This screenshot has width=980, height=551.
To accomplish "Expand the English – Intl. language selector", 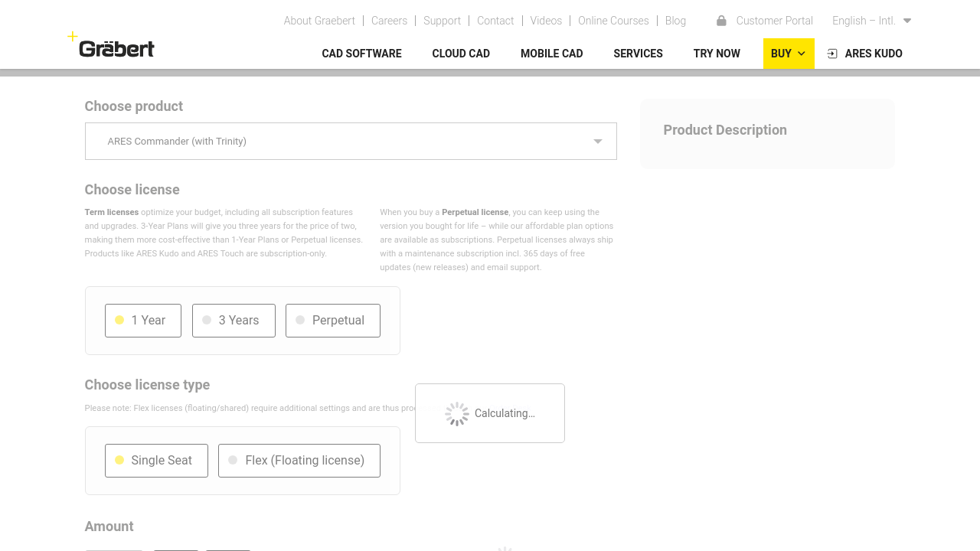I will [x=871, y=21].
